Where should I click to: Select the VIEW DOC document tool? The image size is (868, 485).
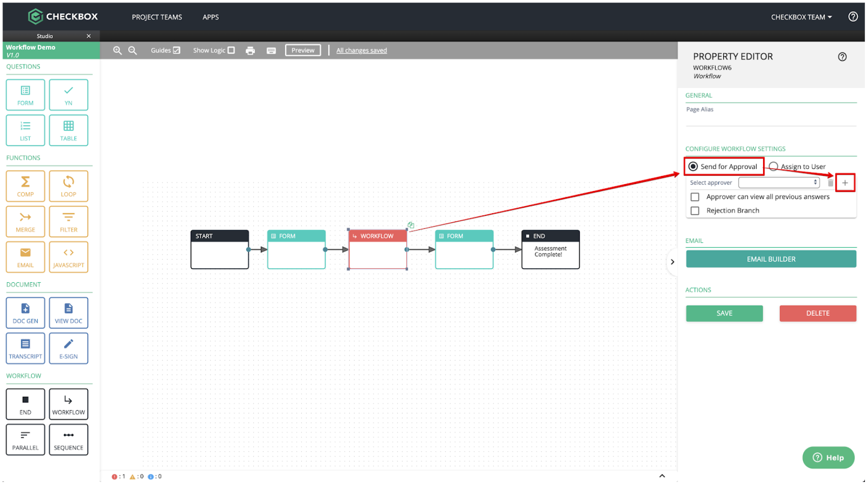(x=69, y=313)
